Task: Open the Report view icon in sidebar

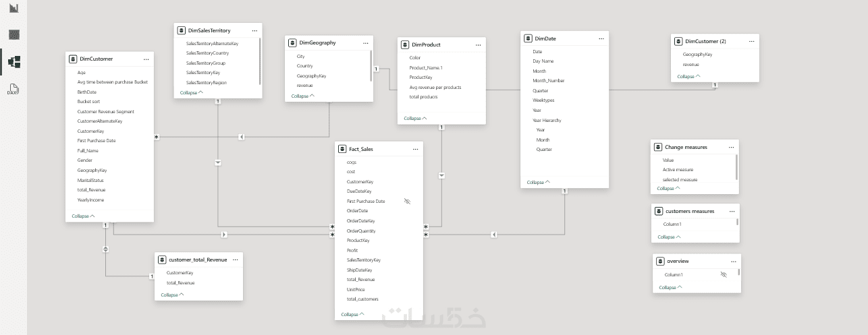Action: coord(13,9)
